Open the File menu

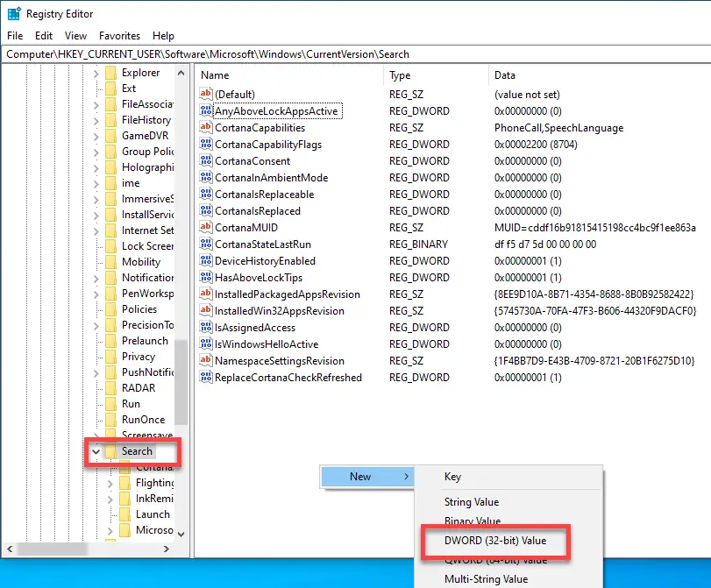point(15,35)
